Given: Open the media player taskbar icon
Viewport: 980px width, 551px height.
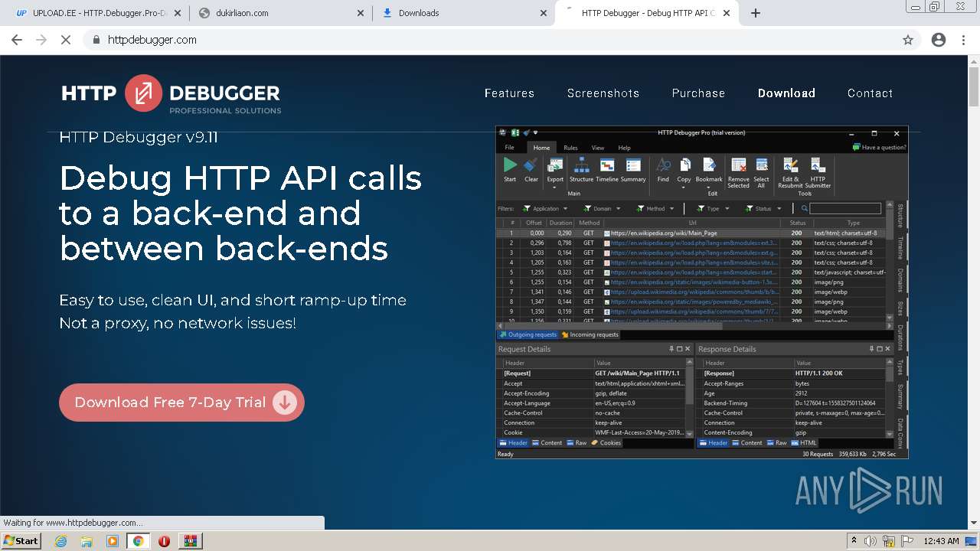Looking at the screenshot, I should click(x=113, y=541).
